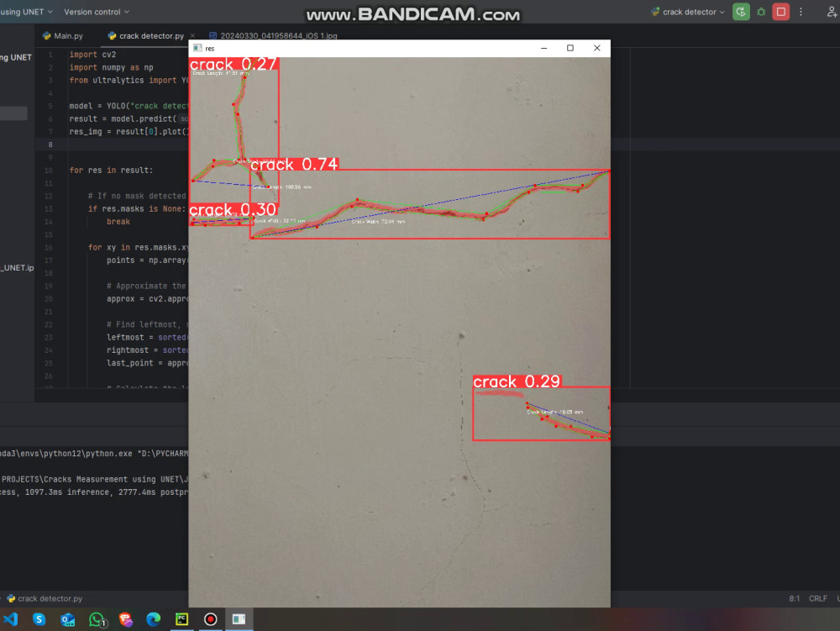Open Brave browser from the taskbar

click(x=126, y=619)
